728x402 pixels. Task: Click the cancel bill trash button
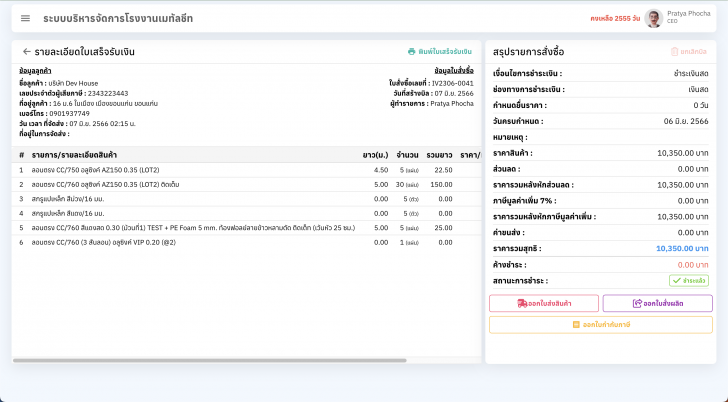tap(689, 52)
